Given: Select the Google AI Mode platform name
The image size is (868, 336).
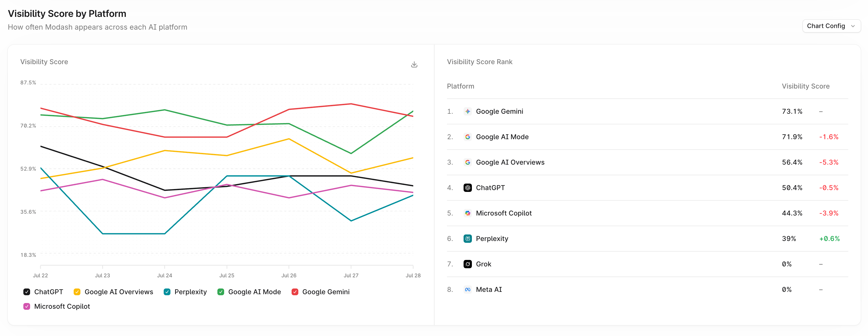Looking at the screenshot, I should pyautogui.click(x=502, y=137).
